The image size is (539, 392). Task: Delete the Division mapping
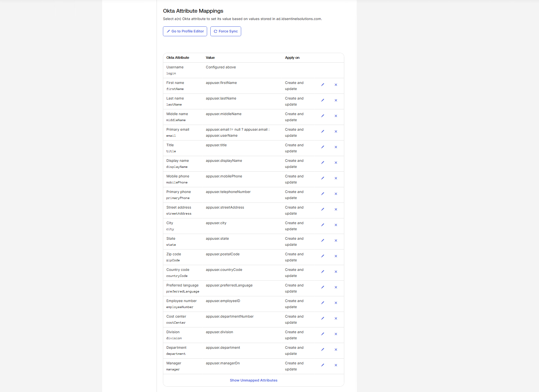click(336, 334)
